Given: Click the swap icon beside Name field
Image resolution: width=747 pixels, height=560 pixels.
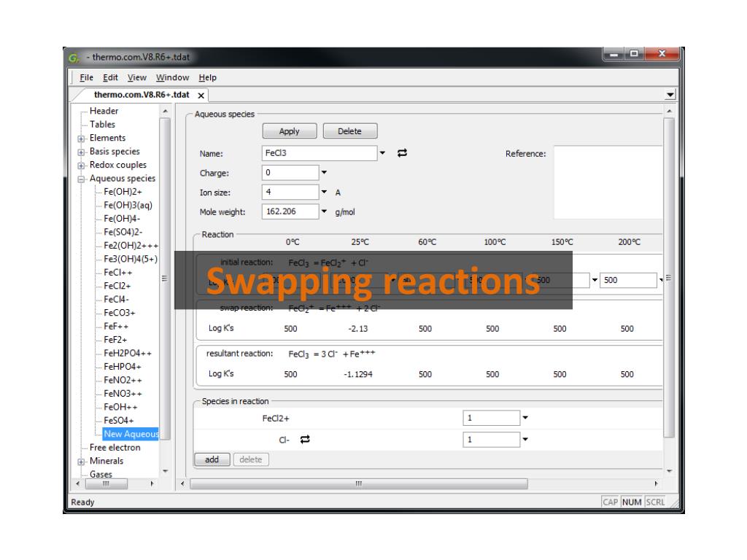Looking at the screenshot, I should [x=402, y=153].
